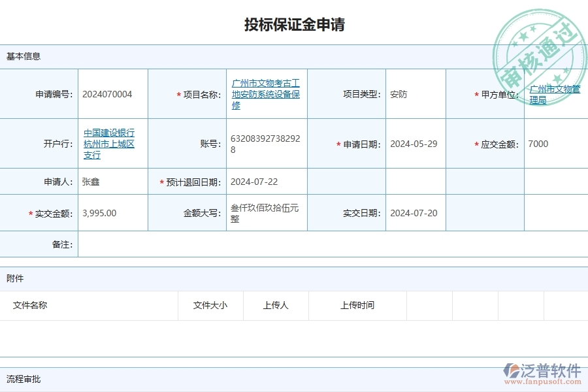
Task: Click the empty 备注 remarks field
Action: pyautogui.click(x=327, y=244)
